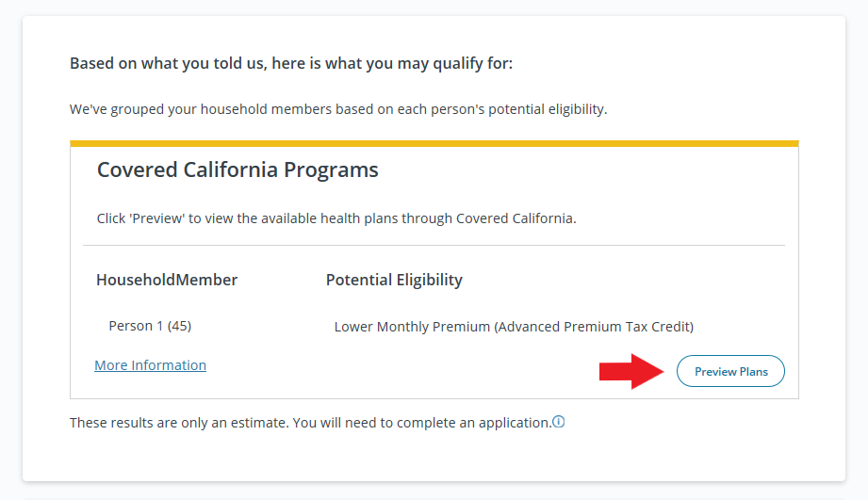Click the info icon after application text
The height and width of the screenshot is (500, 868).
click(x=559, y=422)
